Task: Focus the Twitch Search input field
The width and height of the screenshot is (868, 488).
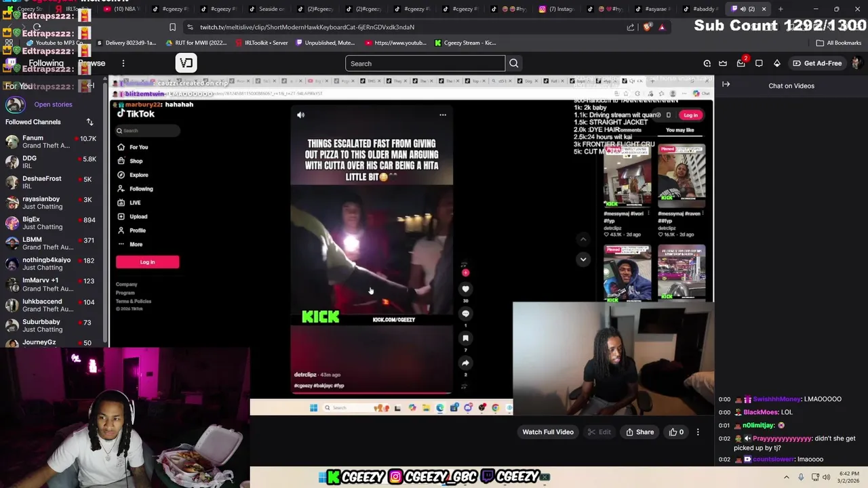Action: 425,63
